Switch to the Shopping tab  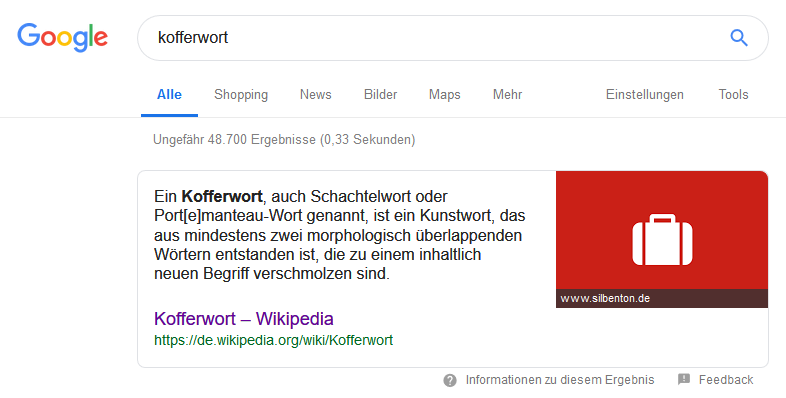pos(241,95)
